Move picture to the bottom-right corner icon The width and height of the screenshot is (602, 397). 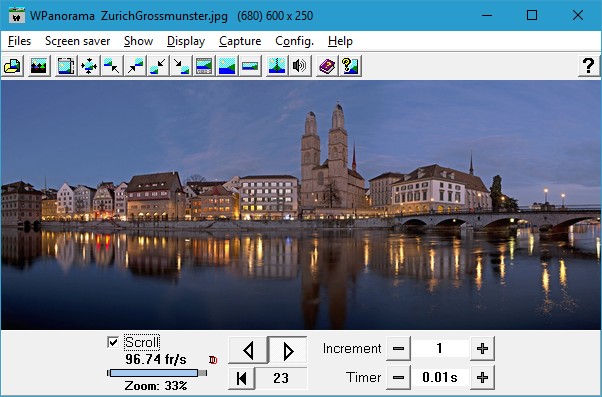point(181,66)
